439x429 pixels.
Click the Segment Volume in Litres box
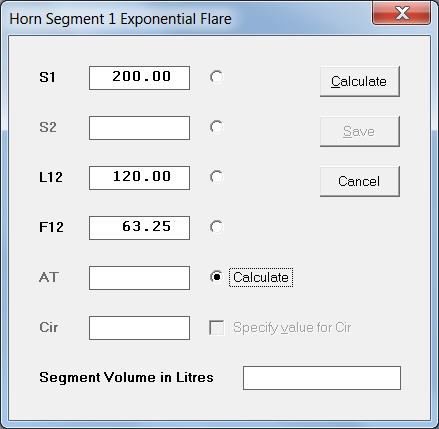322,378
